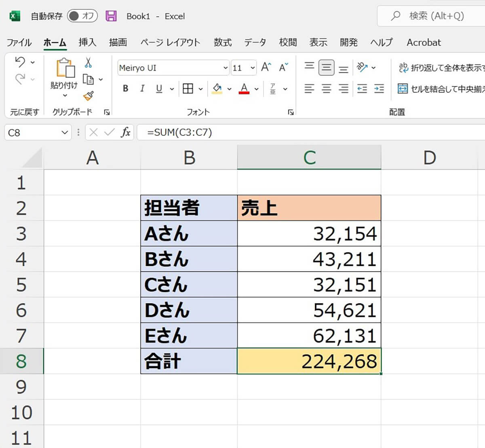Apply red font color A

coord(244,89)
